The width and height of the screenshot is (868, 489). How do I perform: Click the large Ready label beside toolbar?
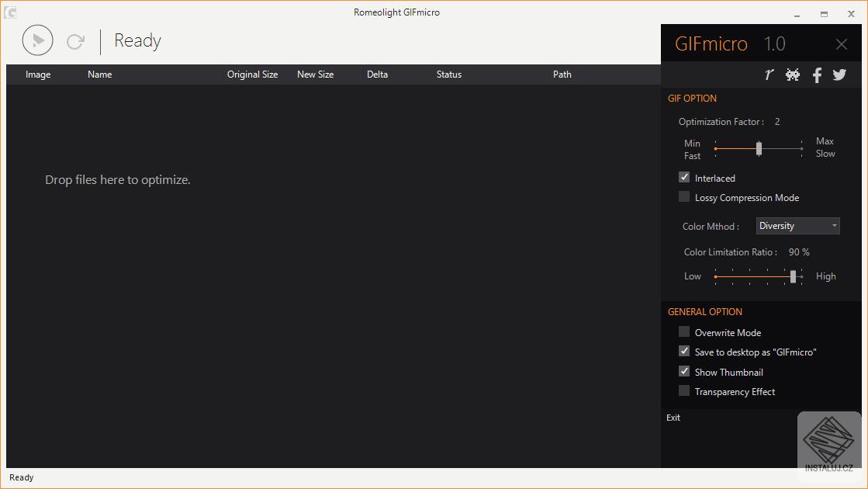[x=138, y=41]
